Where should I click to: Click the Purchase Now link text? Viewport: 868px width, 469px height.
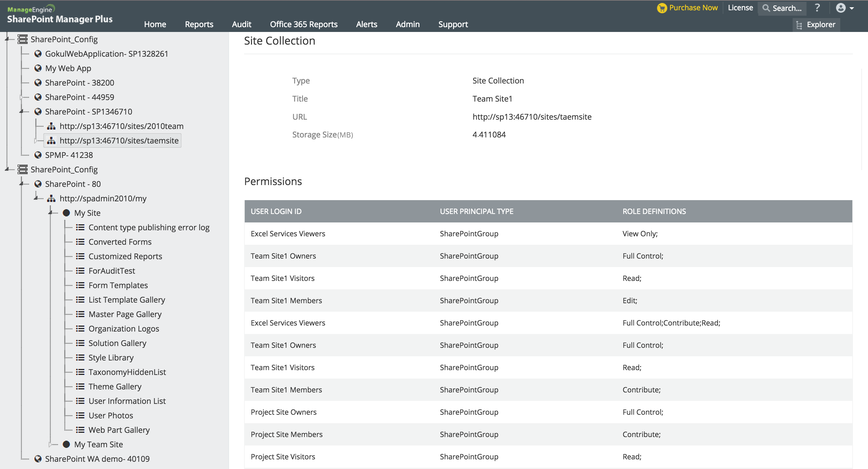pyautogui.click(x=693, y=8)
